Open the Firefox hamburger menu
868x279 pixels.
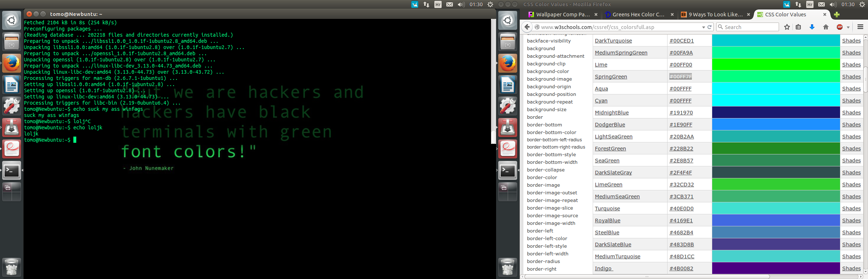(860, 27)
